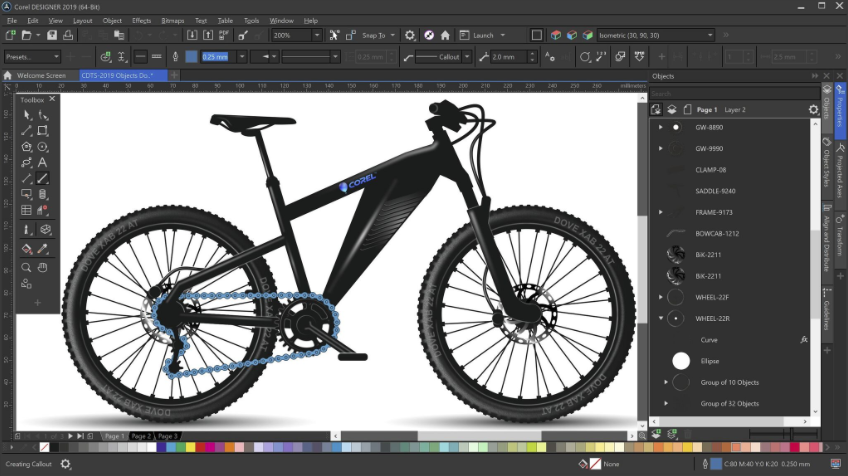Viewport: 848px width, 476px height.
Task: Expand the GW-8890 object group
Action: pyautogui.click(x=660, y=128)
